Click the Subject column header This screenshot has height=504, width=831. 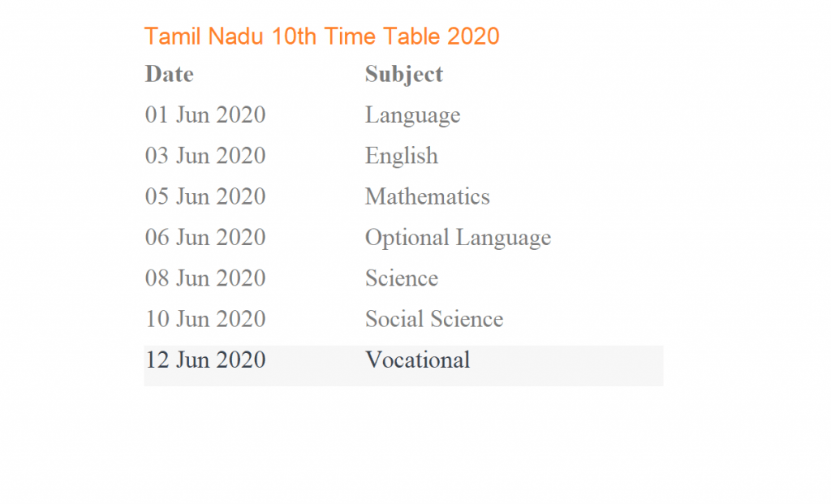[404, 75]
